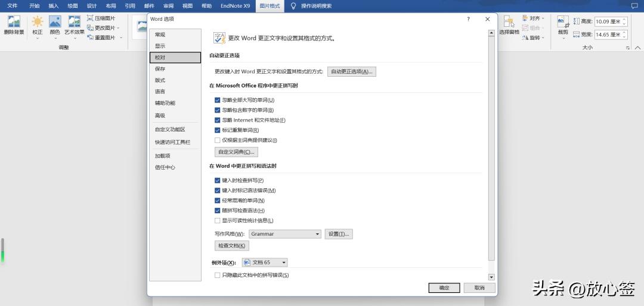
Task: Select Trust Center (信任中心) category
Action: [x=175, y=167]
